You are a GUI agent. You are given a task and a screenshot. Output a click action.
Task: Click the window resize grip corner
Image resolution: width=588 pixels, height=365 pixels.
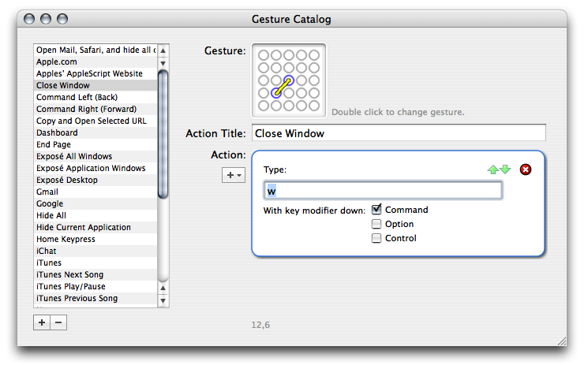click(561, 341)
